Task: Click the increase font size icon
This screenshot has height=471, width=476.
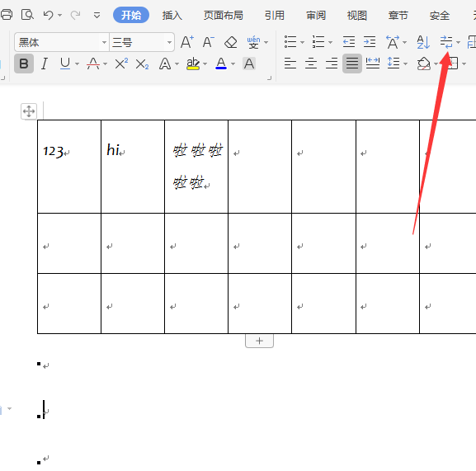Action: click(187, 42)
